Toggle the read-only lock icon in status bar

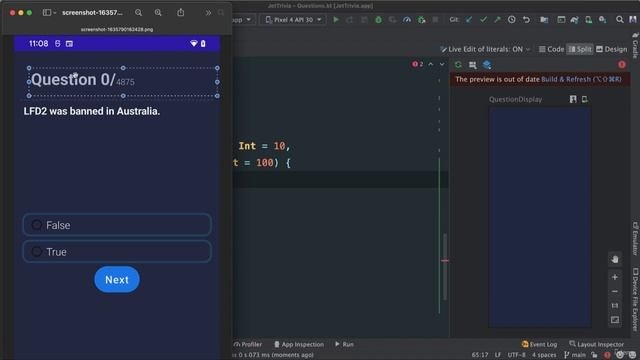click(x=594, y=355)
